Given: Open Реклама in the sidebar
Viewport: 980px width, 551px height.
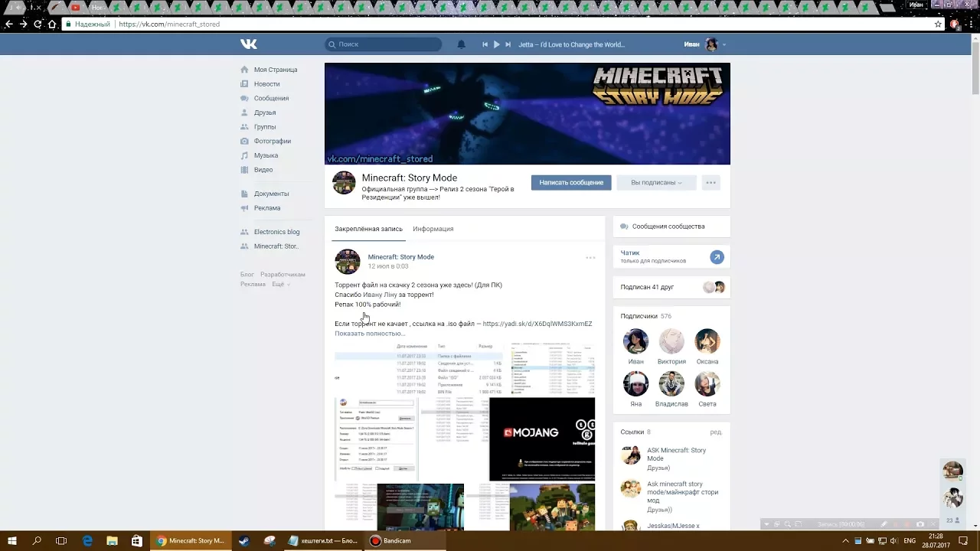Looking at the screenshot, I should click(267, 208).
